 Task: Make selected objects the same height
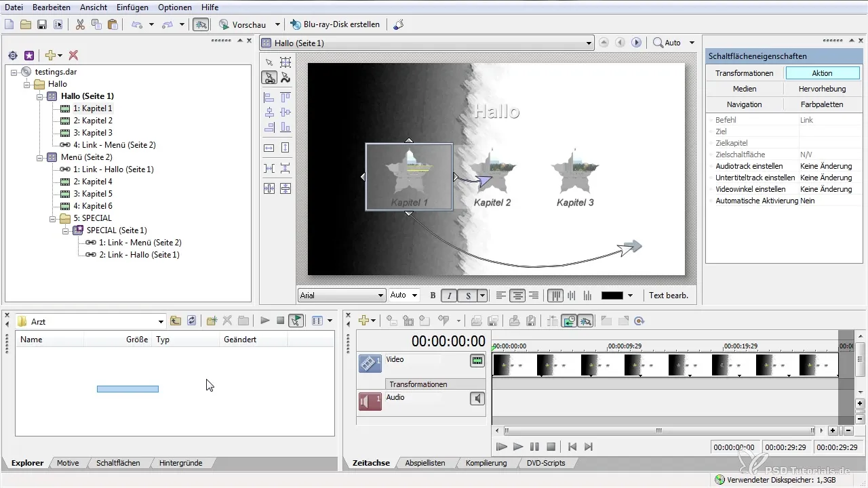(x=285, y=147)
